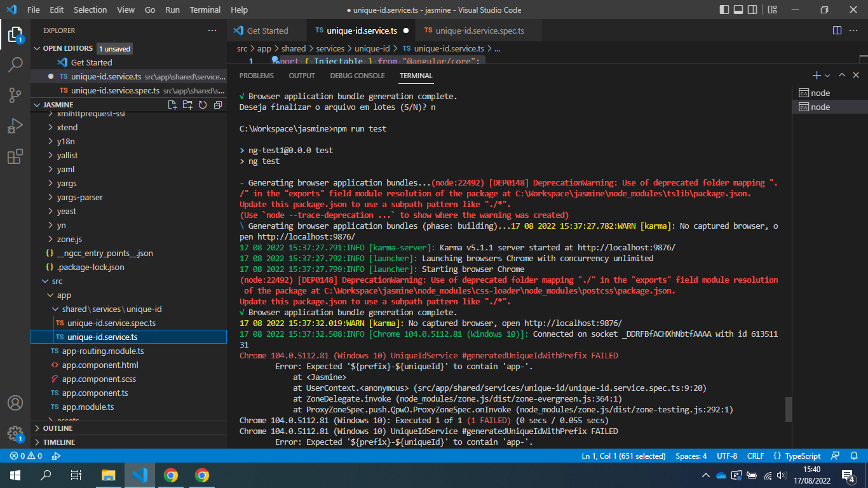Refresh the Explorer file tree
This screenshot has height=488, width=868.
click(203, 105)
